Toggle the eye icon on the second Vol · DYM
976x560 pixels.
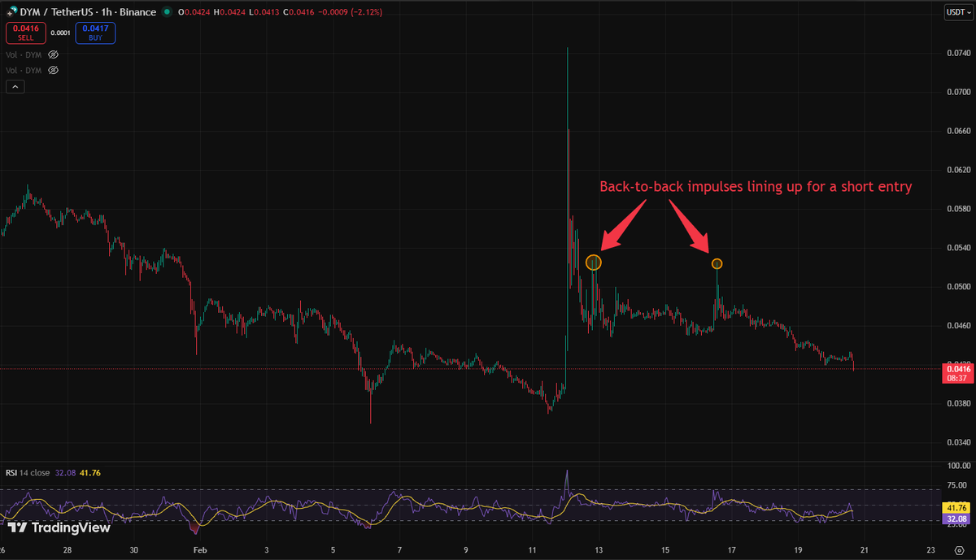point(52,71)
